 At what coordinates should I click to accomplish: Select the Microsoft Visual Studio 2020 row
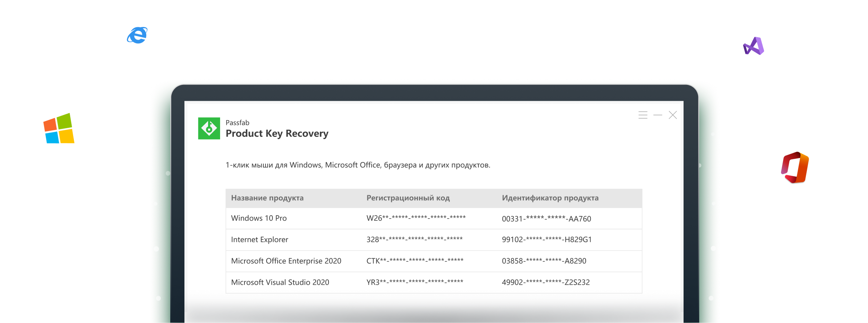click(x=434, y=283)
